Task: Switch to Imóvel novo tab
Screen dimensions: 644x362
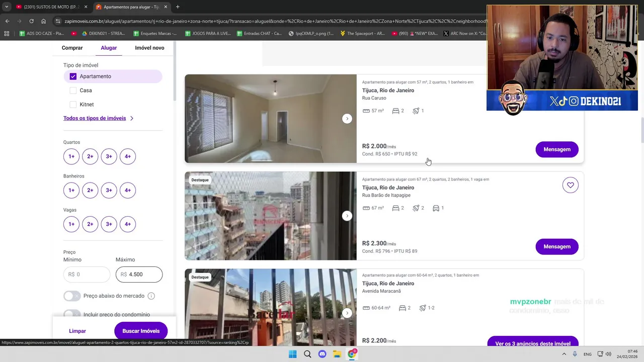Action: point(149,48)
